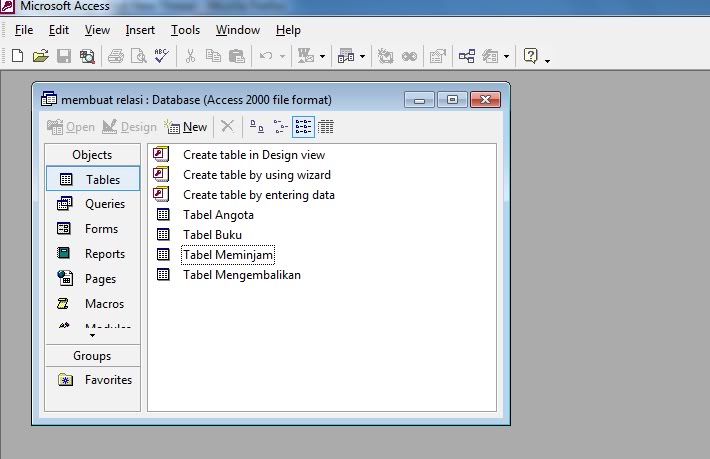Click the Print Preview toolbar icon
Viewport: 710px width, 459px height.
pyautogui.click(x=138, y=56)
